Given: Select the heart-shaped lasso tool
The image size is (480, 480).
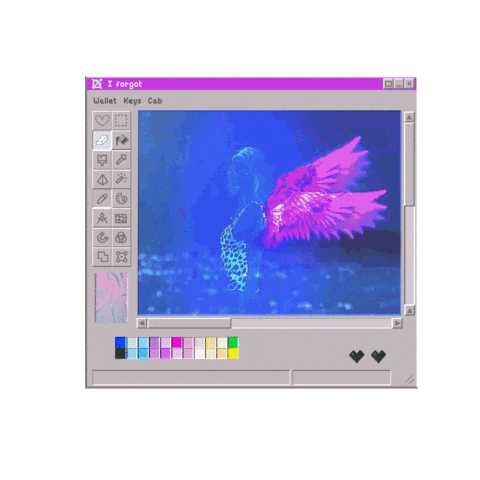Looking at the screenshot, I should [x=102, y=120].
